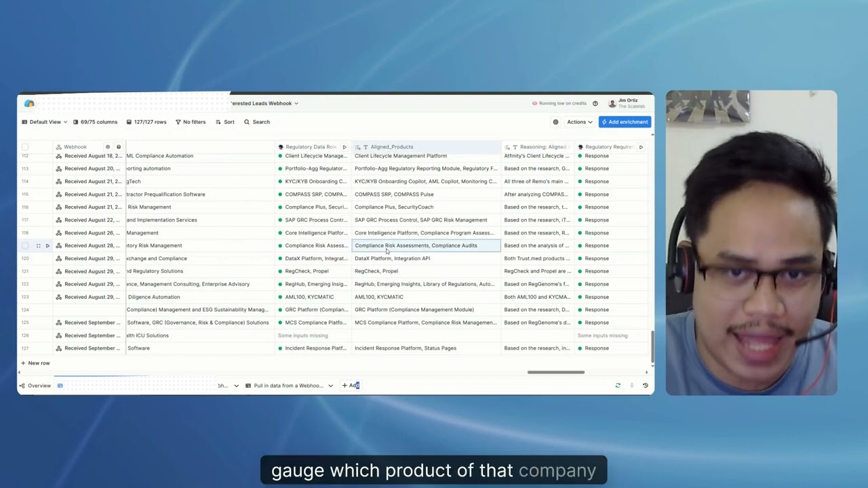
Task: Click the left scroll arrow of horizontal scrollbar
Action: click(x=20, y=372)
